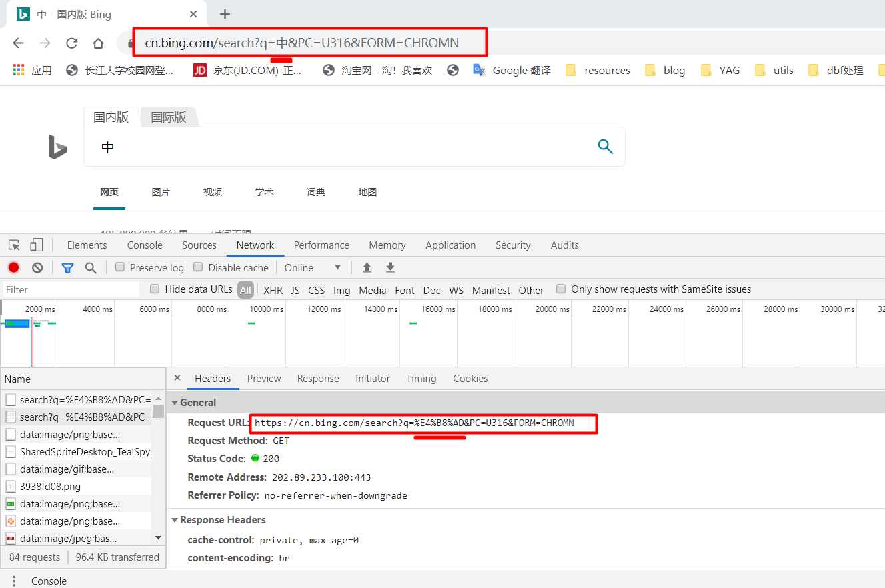This screenshot has width=885, height=588.
Task: Click the network Filter text field
Action: coord(71,289)
